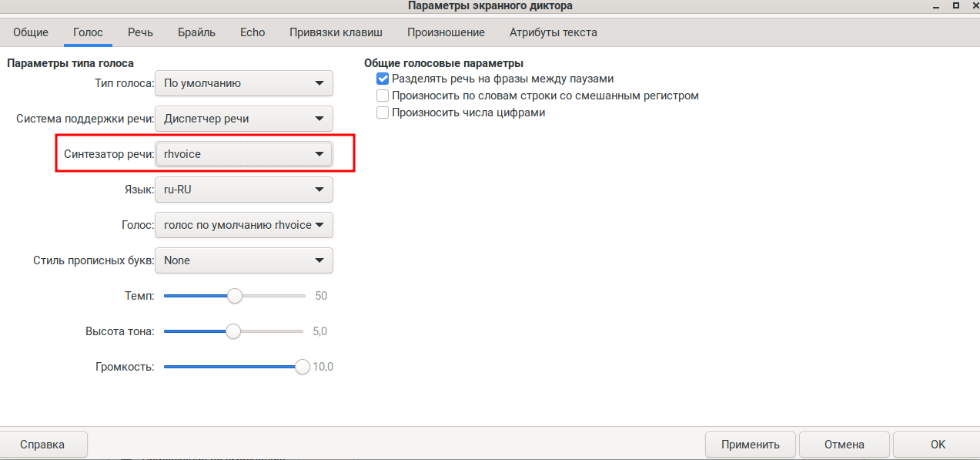This screenshot has height=460, width=980.
Task: Enable Произносить по словам строки checkbox
Action: coord(383,96)
